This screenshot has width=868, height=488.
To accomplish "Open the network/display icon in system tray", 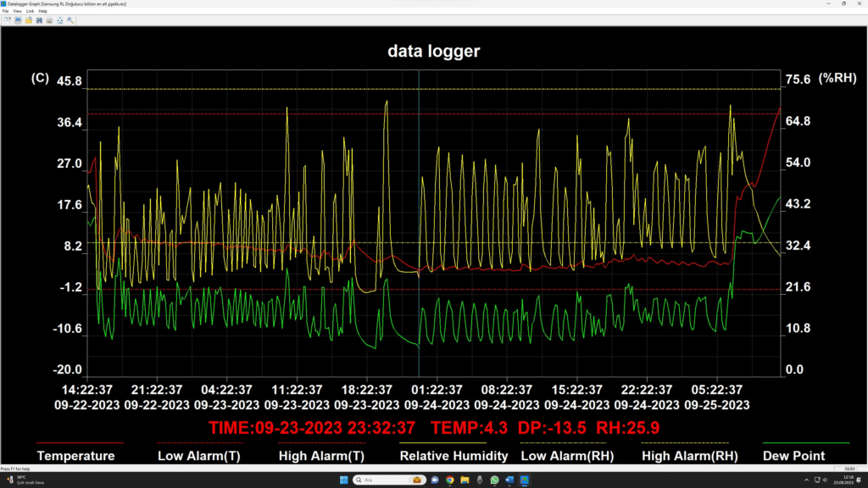I will [816, 480].
